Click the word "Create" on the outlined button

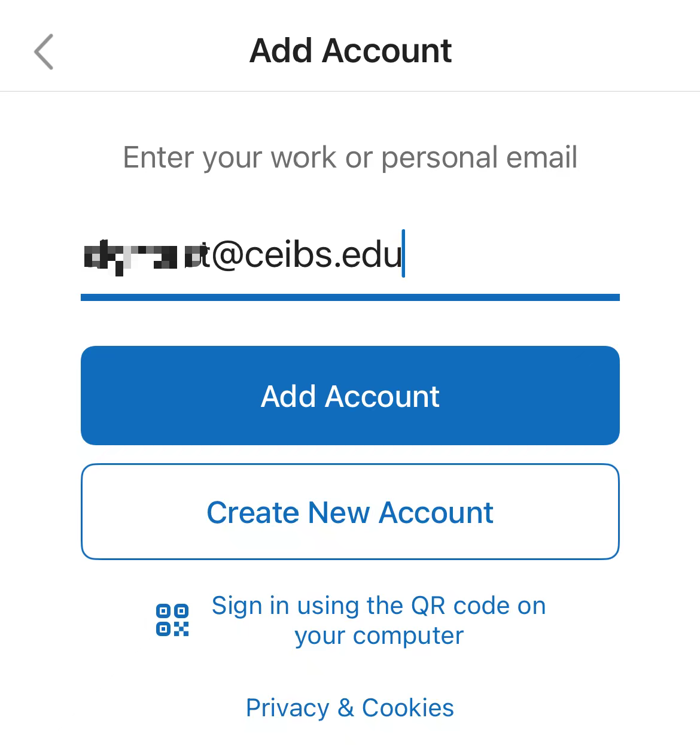pos(252,513)
